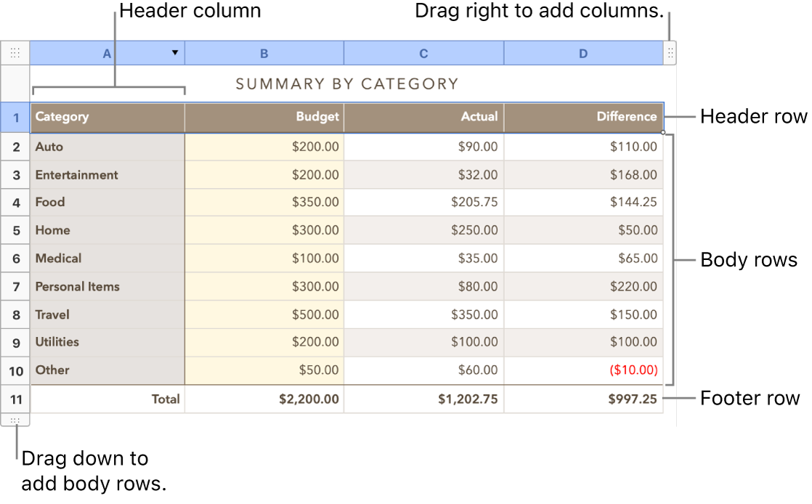Select the row 11 header
The image size is (812, 504).
click(15, 399)
